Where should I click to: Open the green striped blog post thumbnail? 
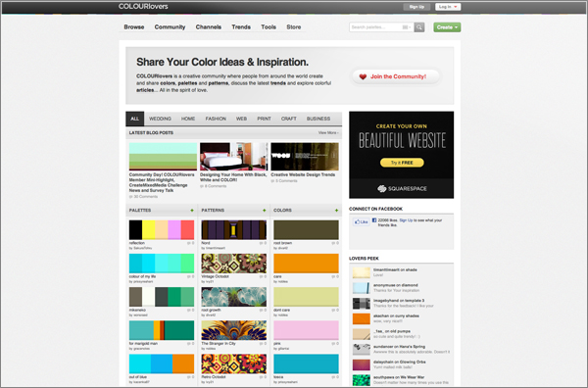pos(163,157)
